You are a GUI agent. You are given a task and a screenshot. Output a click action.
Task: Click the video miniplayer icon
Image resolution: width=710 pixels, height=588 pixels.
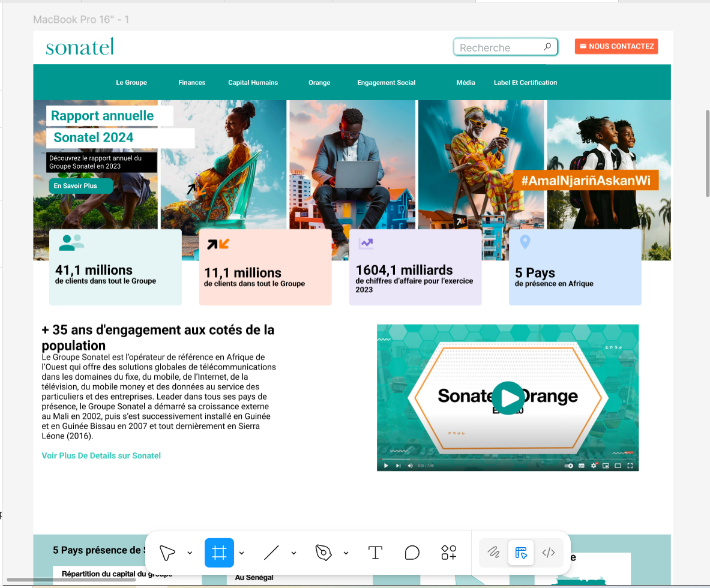coord(606,466)
